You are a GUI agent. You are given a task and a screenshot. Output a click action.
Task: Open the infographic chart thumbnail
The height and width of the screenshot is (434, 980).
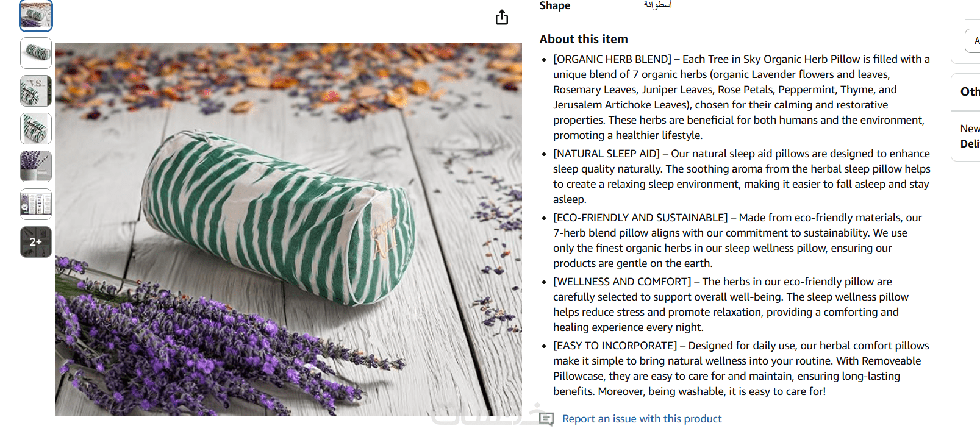tap(36, 204)
